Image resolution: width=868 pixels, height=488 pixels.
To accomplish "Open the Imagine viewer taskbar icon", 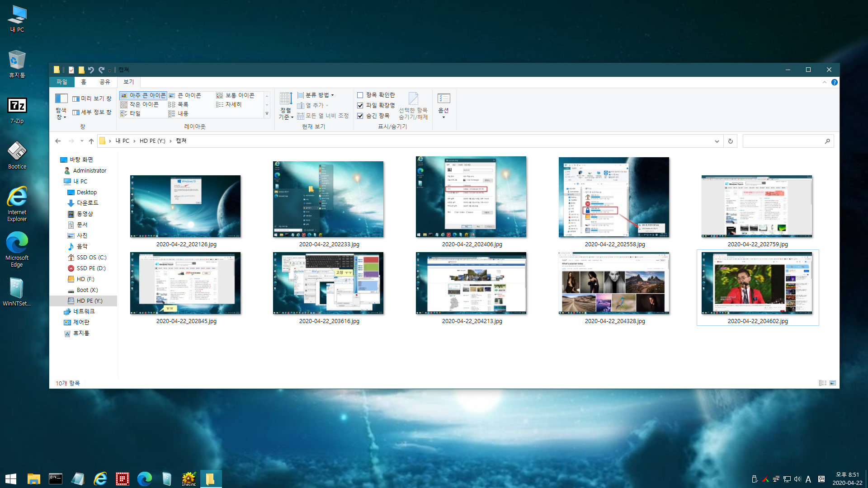I will [189, 479].
